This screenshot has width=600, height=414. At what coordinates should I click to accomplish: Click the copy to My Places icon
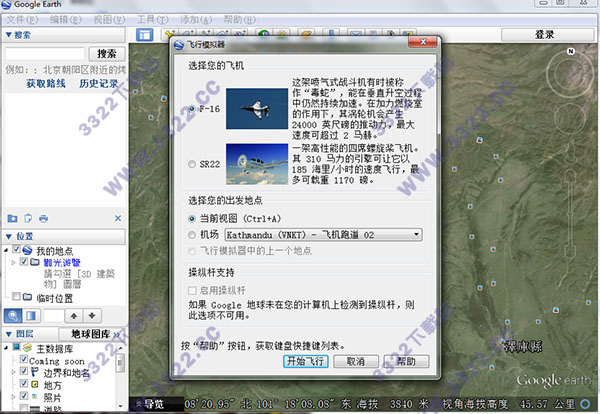pos(28,218)
